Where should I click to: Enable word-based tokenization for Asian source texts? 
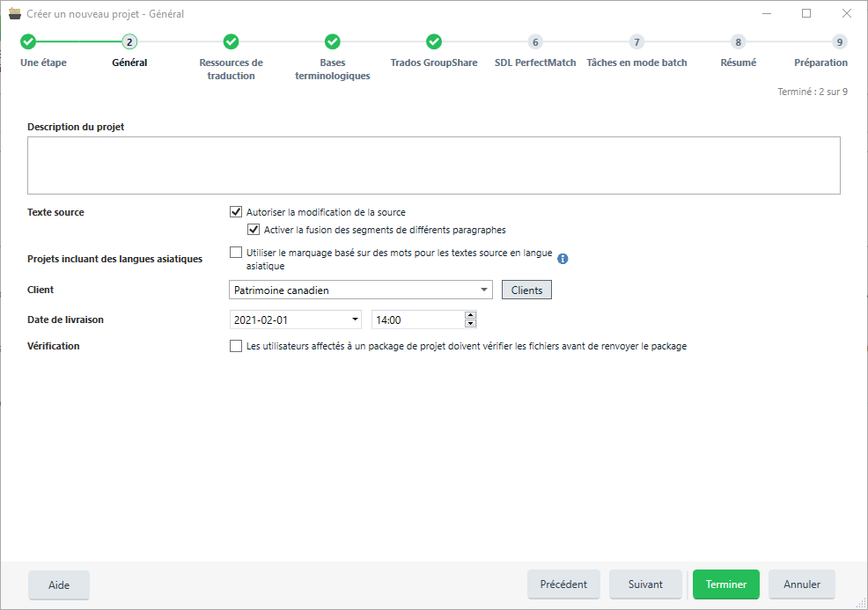click(236, 253)
